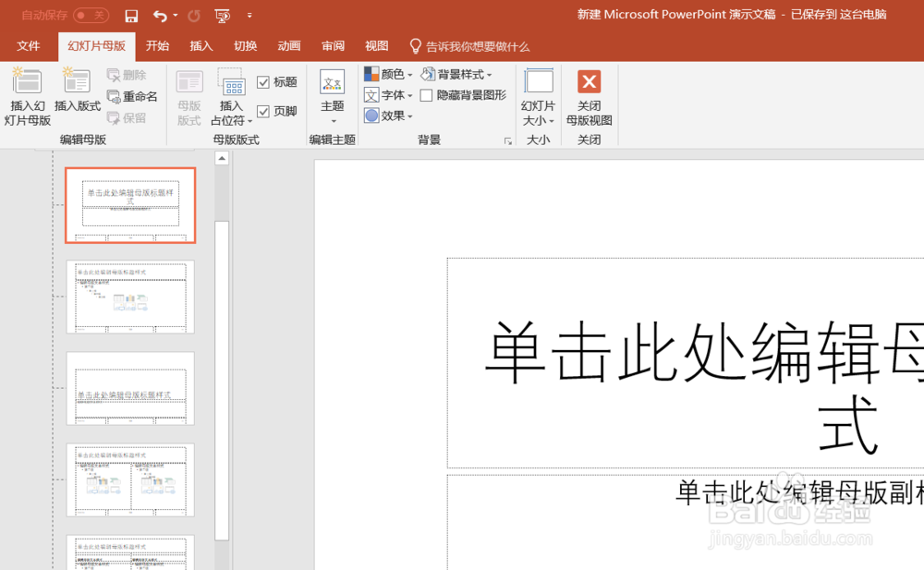Image resolution: width=924 pixels, height=570 pixels.
Task: Click the Redo icon
Action: click(194, 16)
